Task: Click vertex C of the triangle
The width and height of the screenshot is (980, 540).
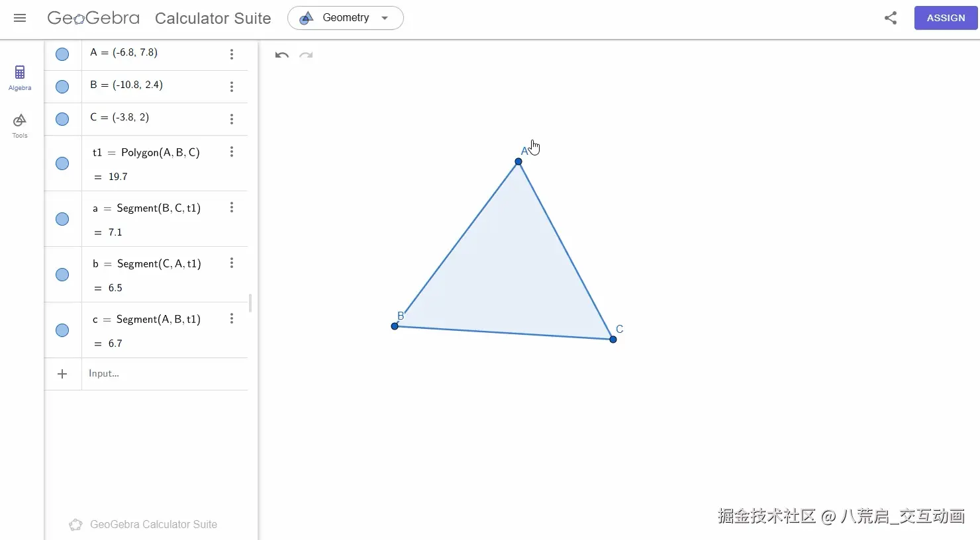Action: pos(613,339)
